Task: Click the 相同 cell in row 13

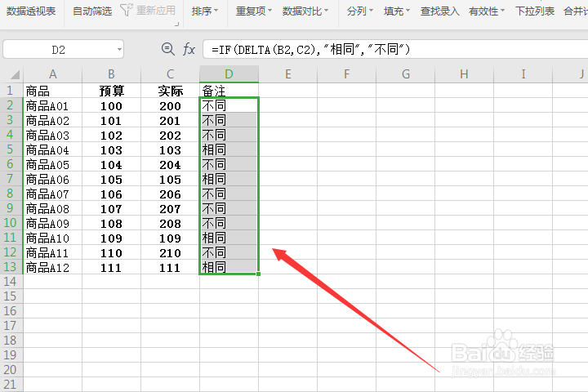Action: point(229,267)
